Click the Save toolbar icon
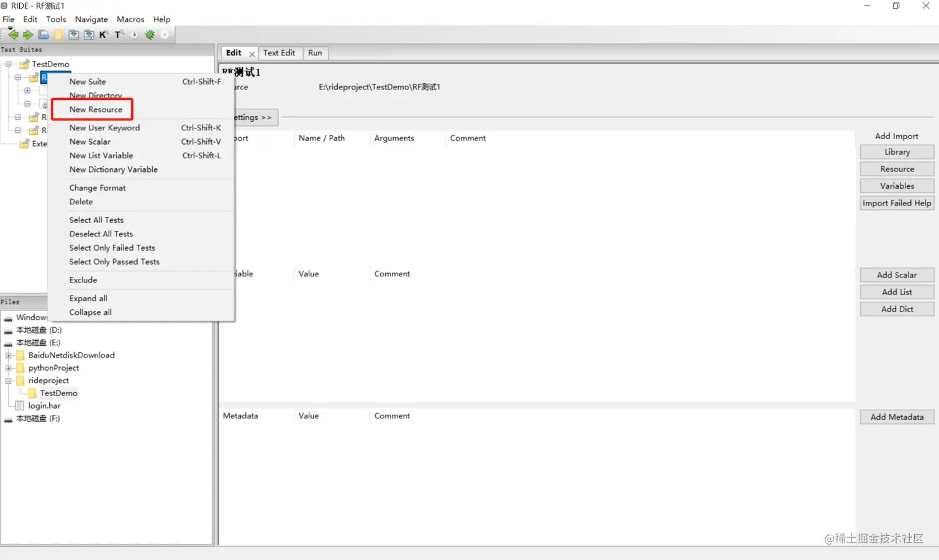Image resolution: width=939 pixels, height=560 pixels. 74,35
